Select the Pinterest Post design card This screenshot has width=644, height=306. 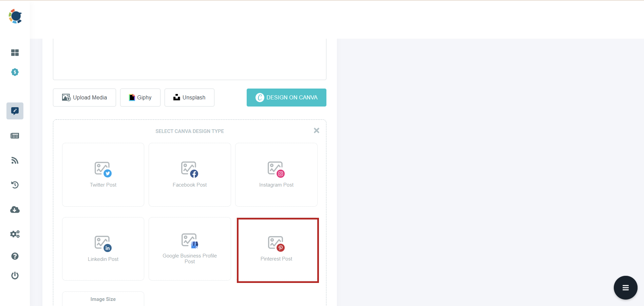pos(278,250)
